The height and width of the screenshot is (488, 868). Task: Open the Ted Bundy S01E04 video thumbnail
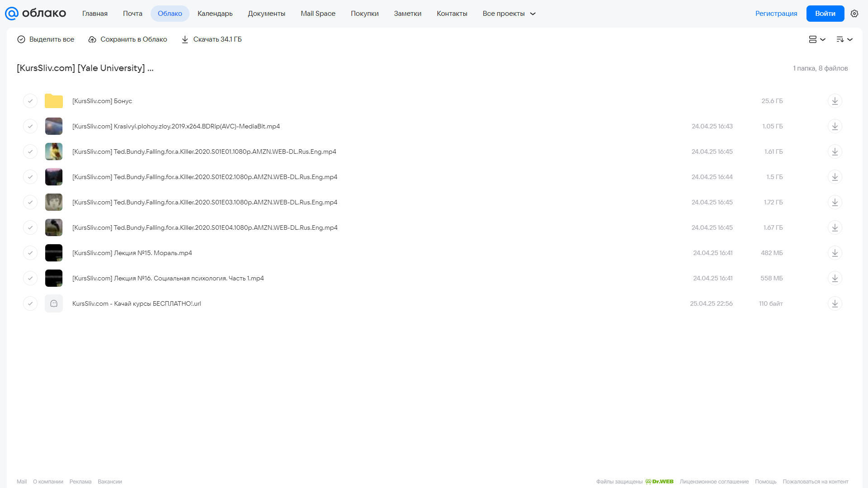coord(54,227)
